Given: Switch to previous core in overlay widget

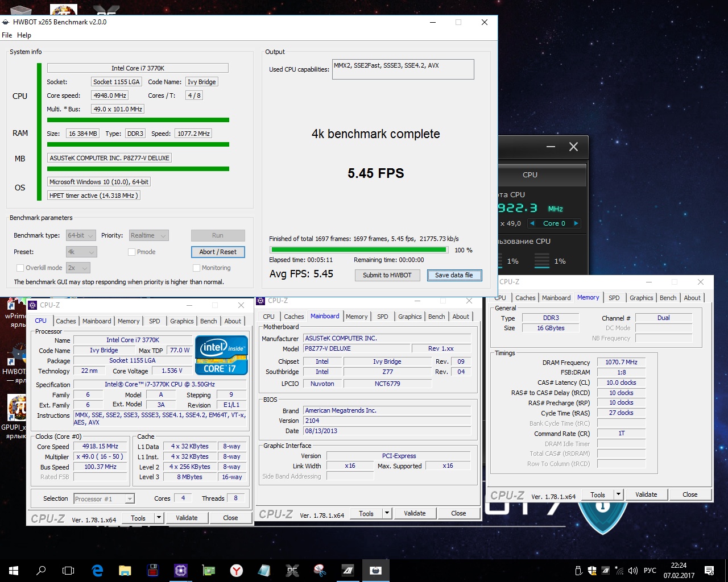Looking at the screenshot, I should 532,223.
